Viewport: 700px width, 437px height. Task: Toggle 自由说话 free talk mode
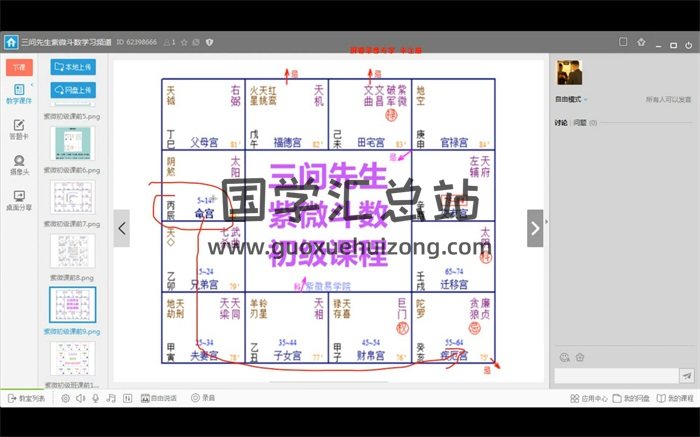coord(159,398)
